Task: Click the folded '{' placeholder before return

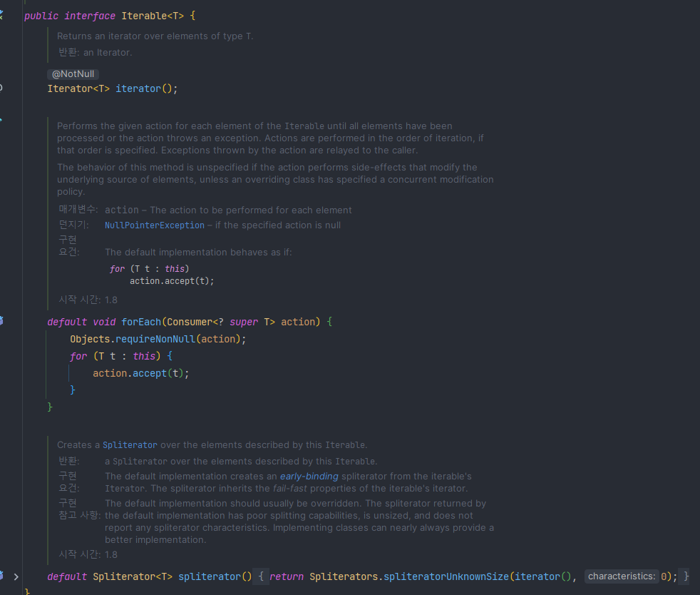Action: pyautogui.click(x=261, y=576)
